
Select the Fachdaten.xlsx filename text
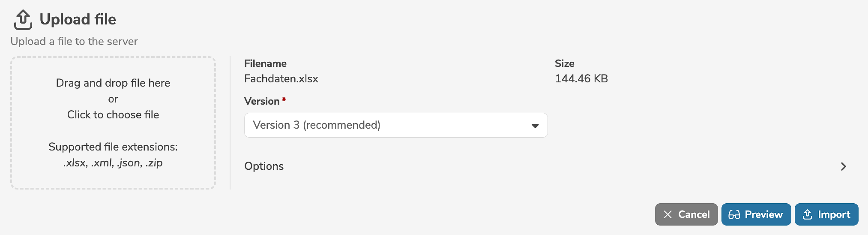tap(281, 79)
